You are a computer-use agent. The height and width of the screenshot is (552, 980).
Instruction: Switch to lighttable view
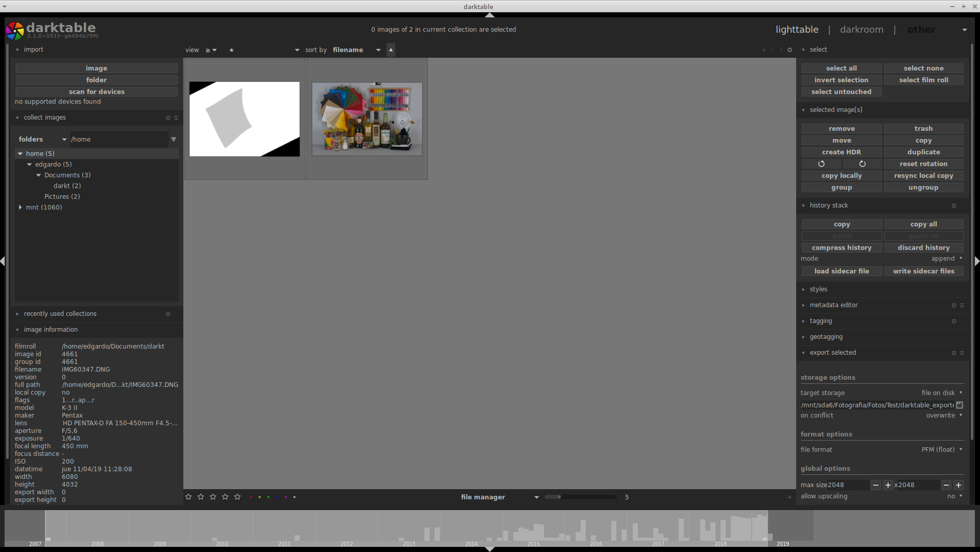point(797,30)
